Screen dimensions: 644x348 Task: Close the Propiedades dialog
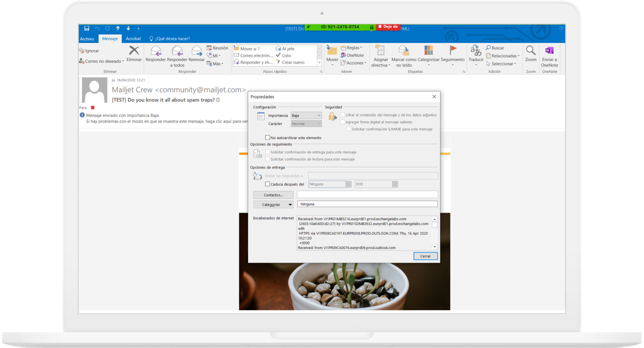434,96
